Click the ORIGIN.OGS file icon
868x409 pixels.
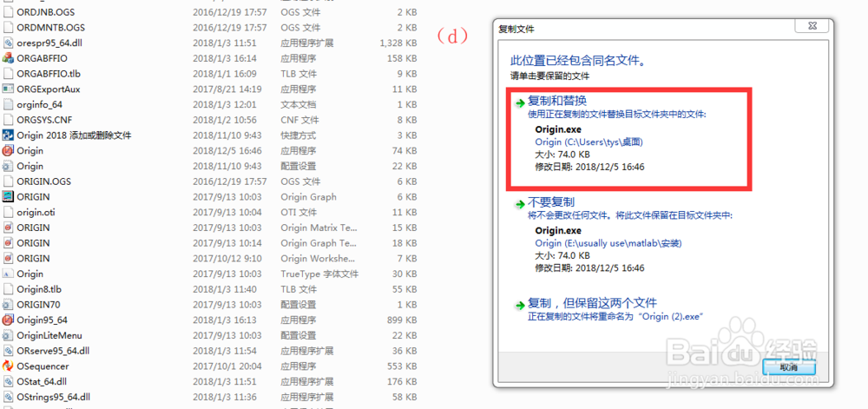(x=8, y=181)
